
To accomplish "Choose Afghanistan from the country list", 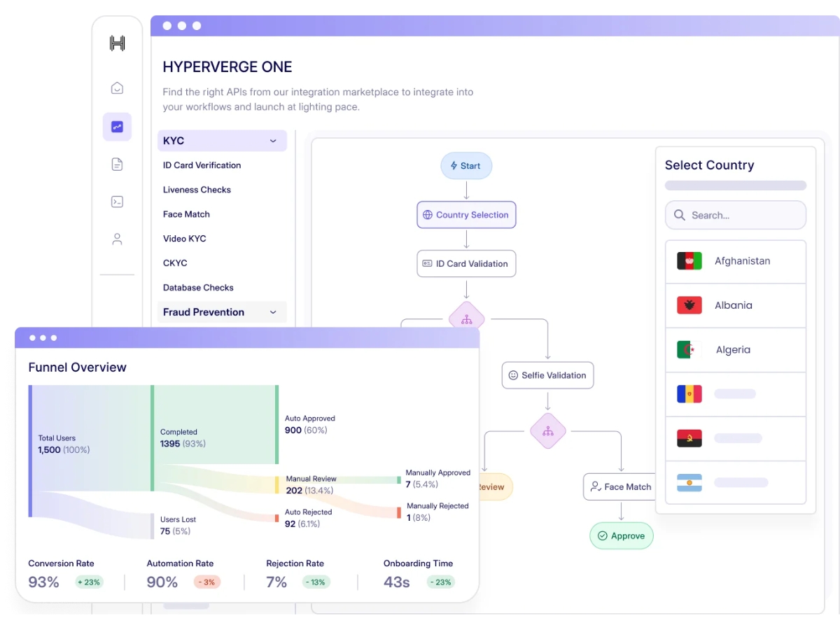I will [x=736, y=261].
